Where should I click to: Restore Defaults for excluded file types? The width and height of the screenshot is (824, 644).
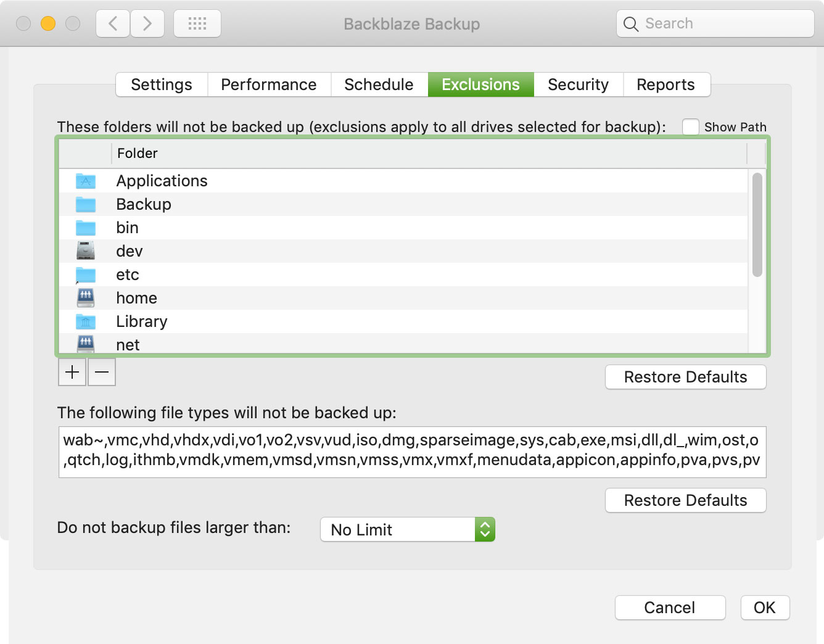coord(685,500)
